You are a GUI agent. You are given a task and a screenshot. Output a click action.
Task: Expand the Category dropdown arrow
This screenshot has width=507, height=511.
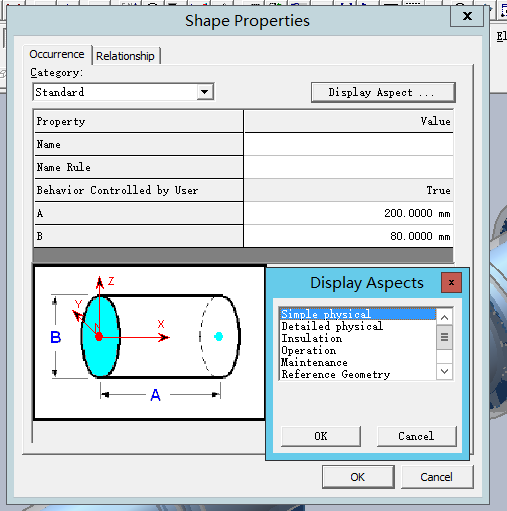click(x=205, y=92)
